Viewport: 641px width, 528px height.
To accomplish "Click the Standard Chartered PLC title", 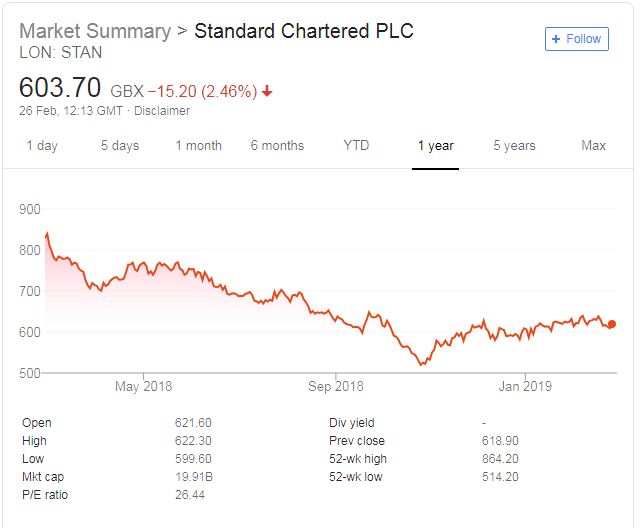I will point(304,31).
